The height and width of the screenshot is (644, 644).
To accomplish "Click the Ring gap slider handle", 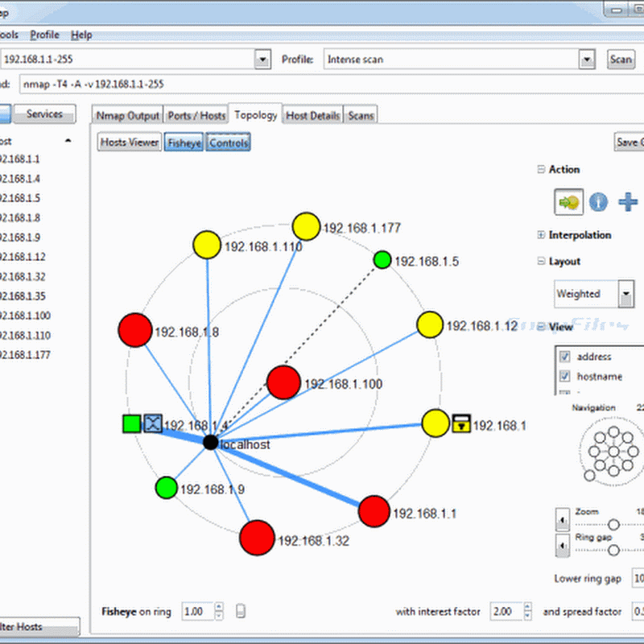I will pyautogui.click(x=613, y=550).
